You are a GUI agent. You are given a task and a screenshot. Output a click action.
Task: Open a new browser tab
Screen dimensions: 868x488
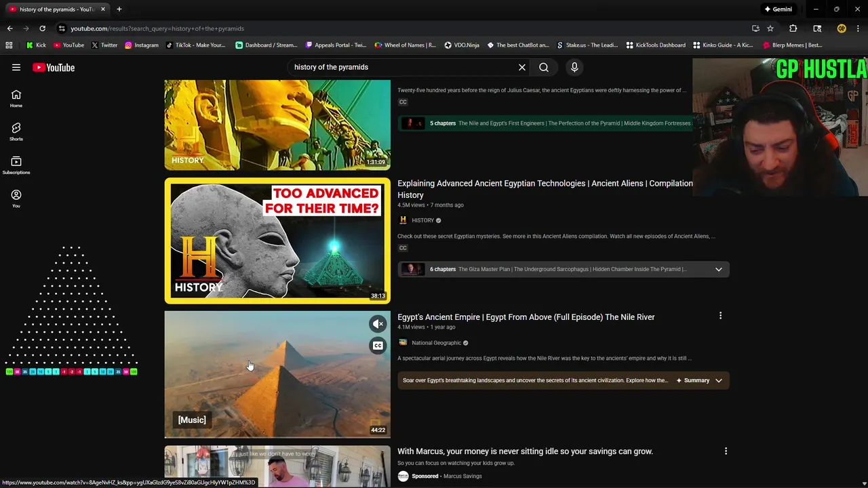pyautogui.click(x=119, y=9)
